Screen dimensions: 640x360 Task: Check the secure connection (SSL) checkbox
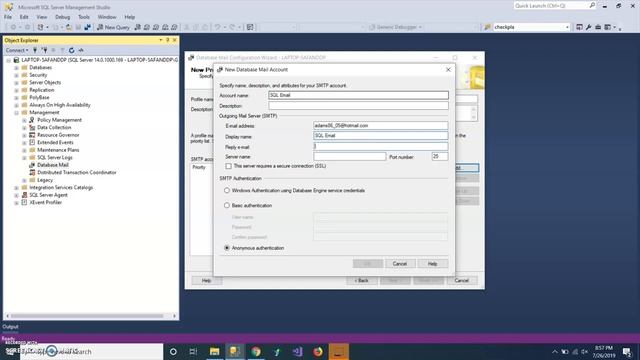[x=229, y=166]
